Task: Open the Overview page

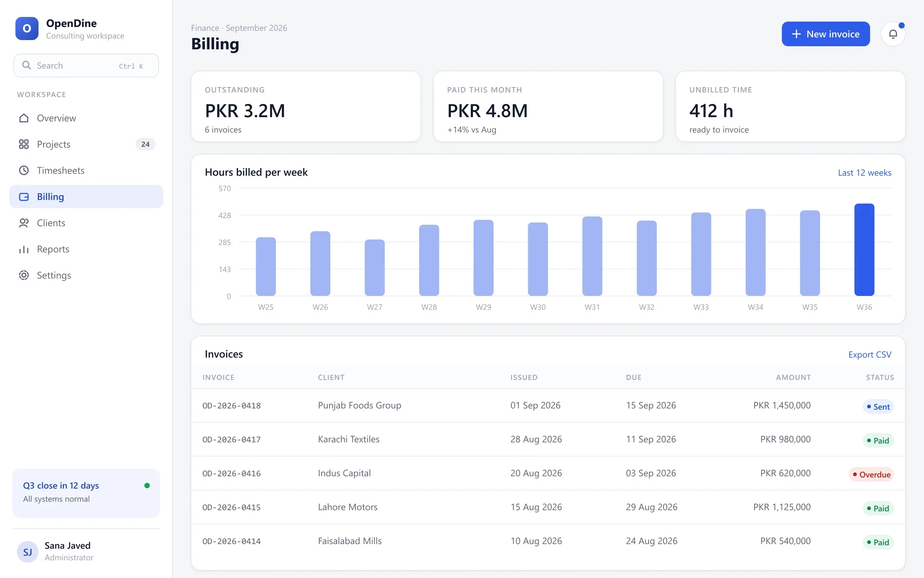Action: pos(86,118)
